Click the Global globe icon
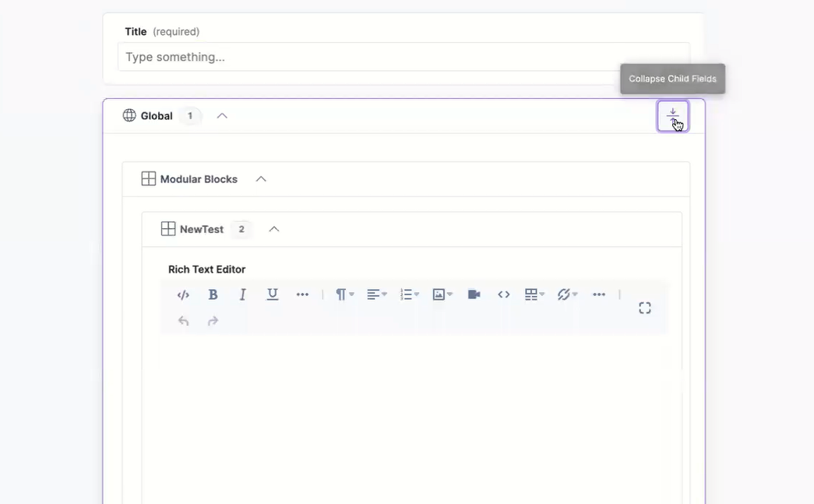The width and height of the screenshot is (814, 504). pos(129,115)
